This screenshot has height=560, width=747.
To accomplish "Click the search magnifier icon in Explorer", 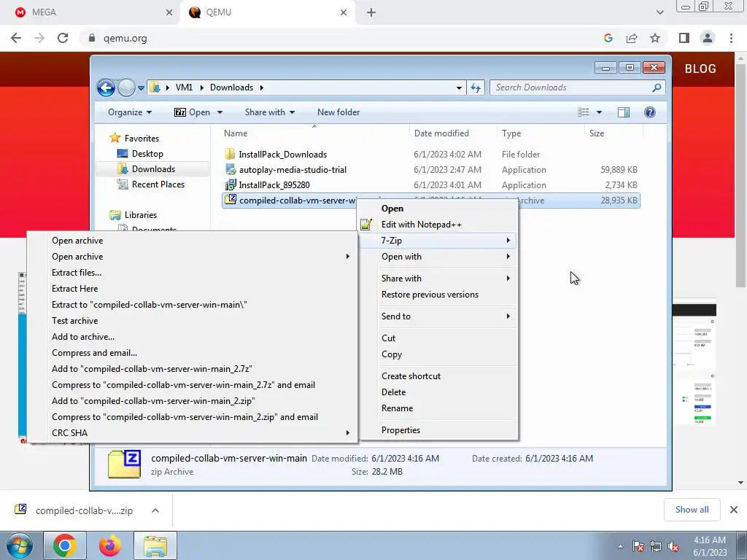I will pyautogui.click(x=657, y=87).
